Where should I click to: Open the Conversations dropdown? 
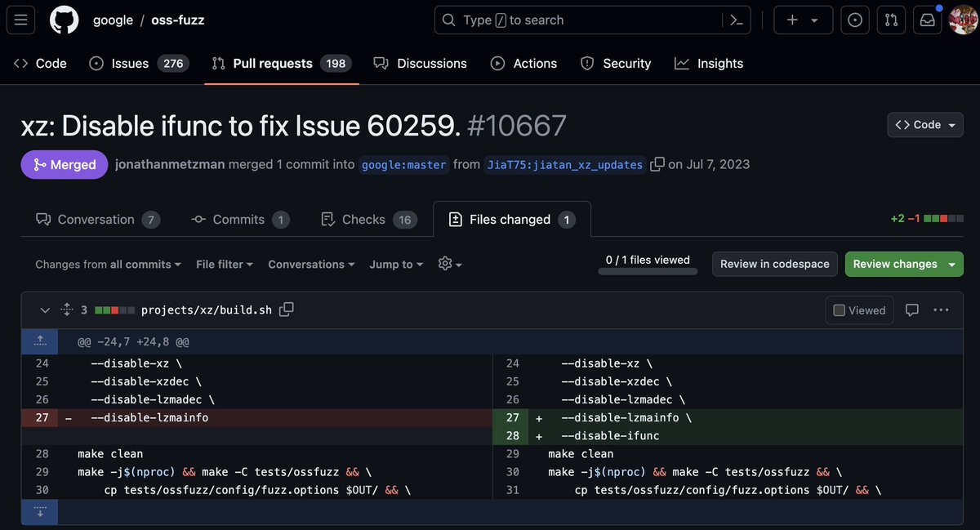pos(311,264)
